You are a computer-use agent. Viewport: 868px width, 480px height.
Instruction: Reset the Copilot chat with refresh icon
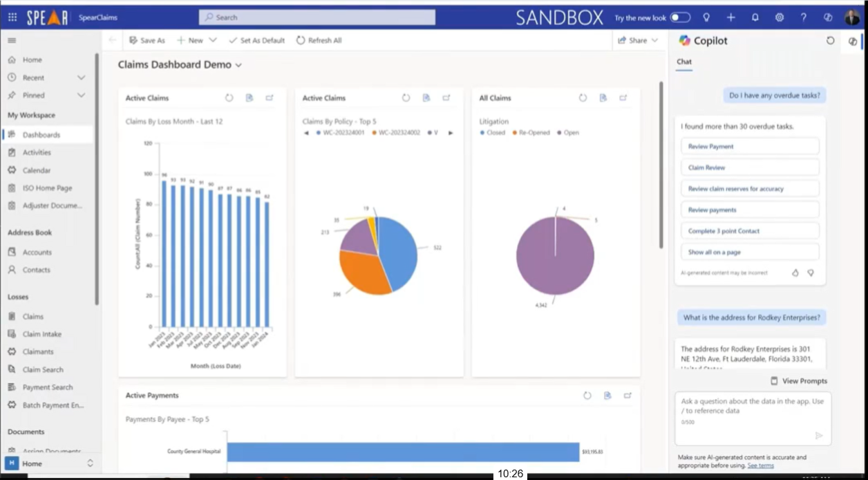point(830,41)
